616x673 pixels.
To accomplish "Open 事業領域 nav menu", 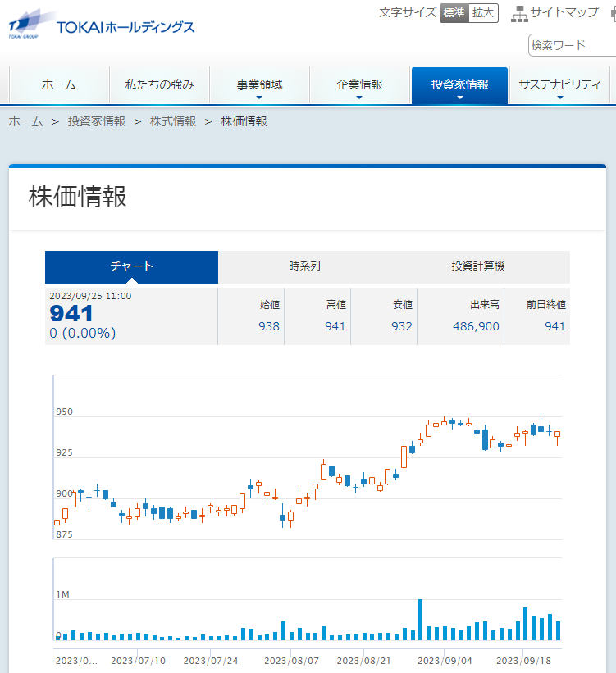I will click(259, 85).
